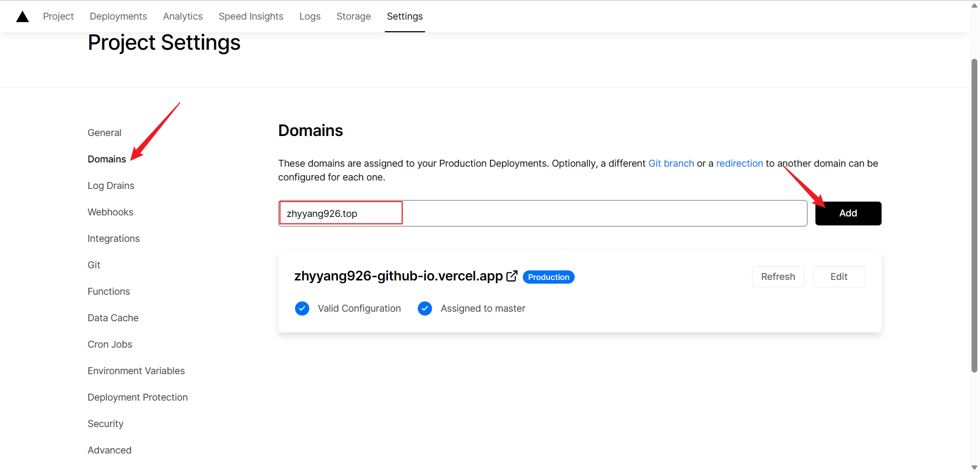Click the Assigned to master text
Screen dimensions: 980x472
[483, 308]
